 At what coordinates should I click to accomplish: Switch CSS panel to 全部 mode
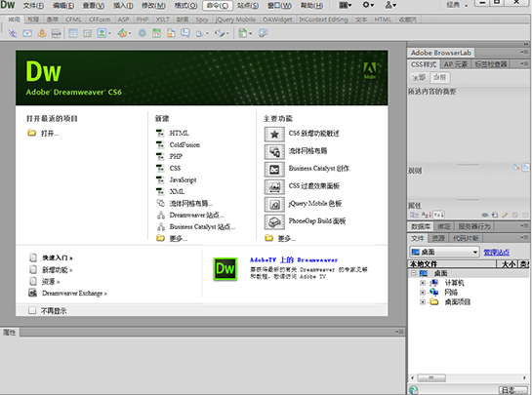coord(419,78)
